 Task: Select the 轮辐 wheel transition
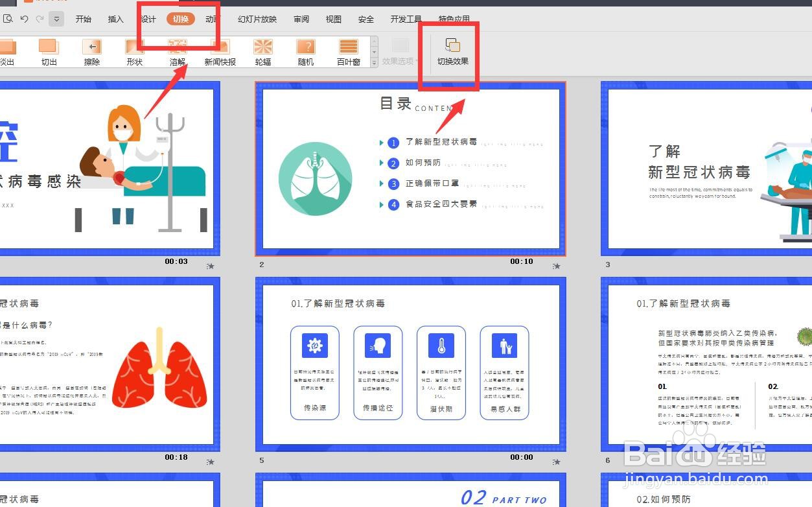(263, 52)
